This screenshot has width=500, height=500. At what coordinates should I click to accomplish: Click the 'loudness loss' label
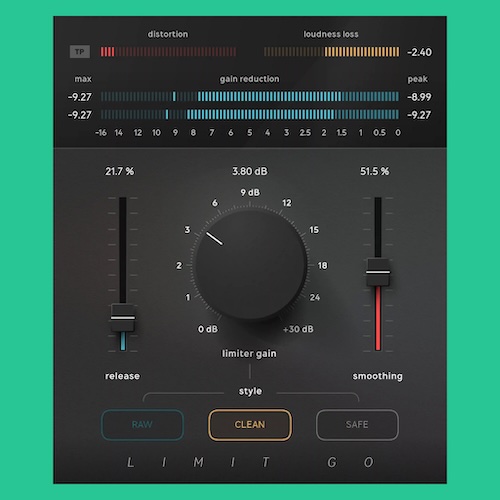pos(331,34)
